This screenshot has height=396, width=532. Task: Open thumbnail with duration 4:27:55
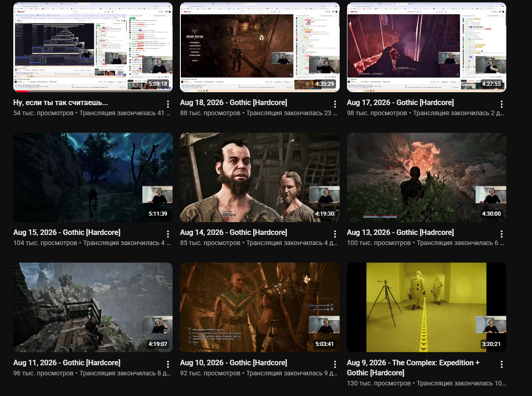tap(426, 47)
